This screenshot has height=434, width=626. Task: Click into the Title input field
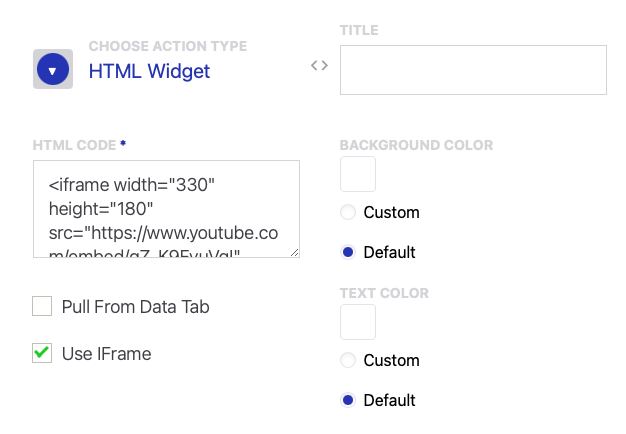(473, 70)
